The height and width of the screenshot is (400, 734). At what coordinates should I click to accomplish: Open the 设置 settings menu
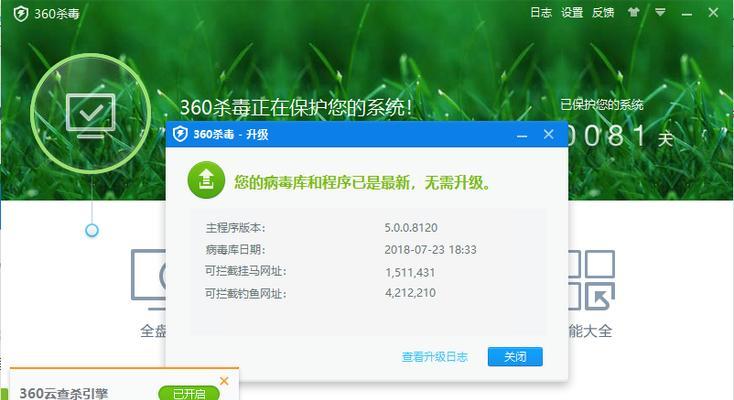click(x=572, y=12)
